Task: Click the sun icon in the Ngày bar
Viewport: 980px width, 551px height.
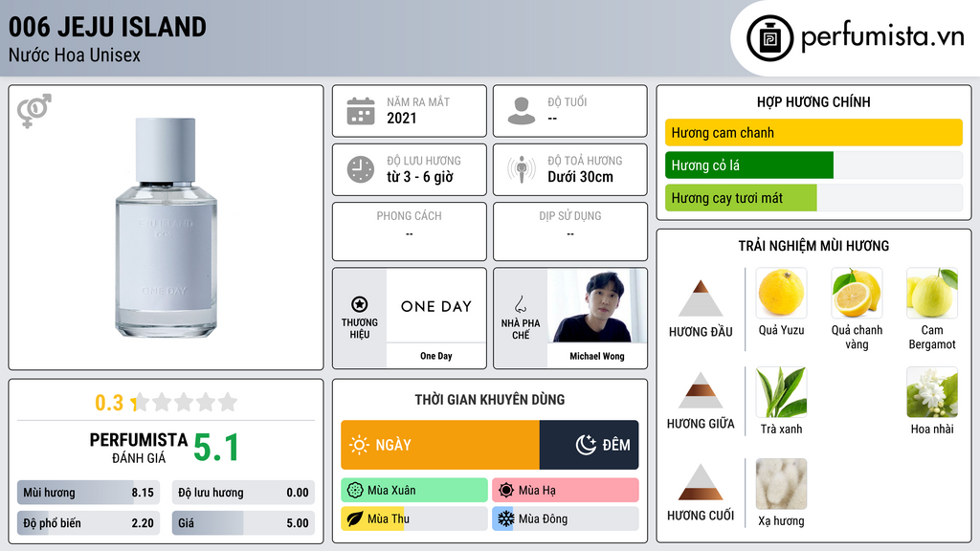Action: point(359,445)
